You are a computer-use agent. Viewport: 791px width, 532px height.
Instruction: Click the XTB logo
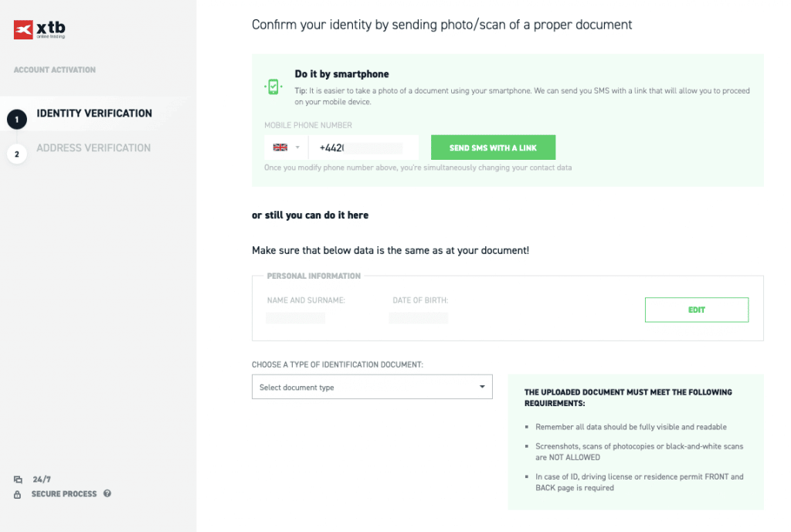point(39,30)
